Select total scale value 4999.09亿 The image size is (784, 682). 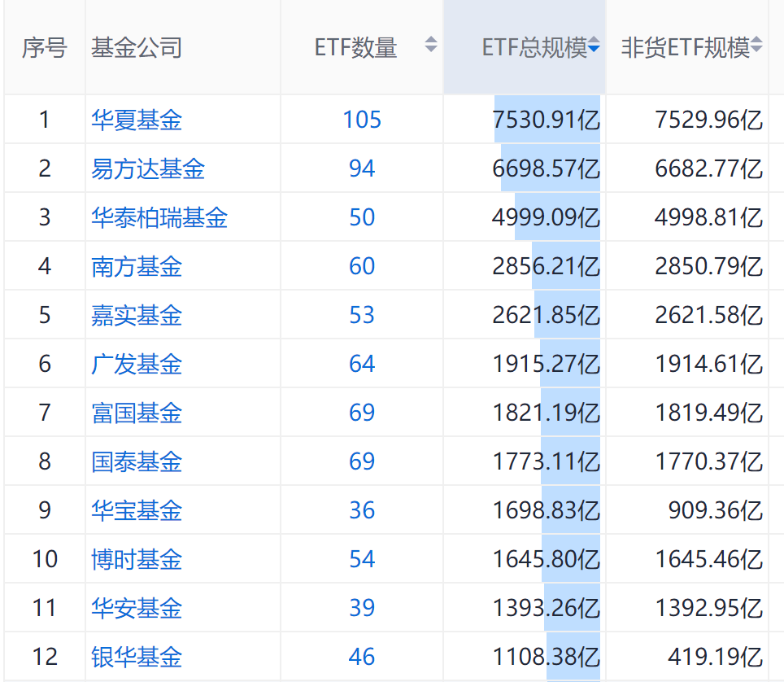546,217
